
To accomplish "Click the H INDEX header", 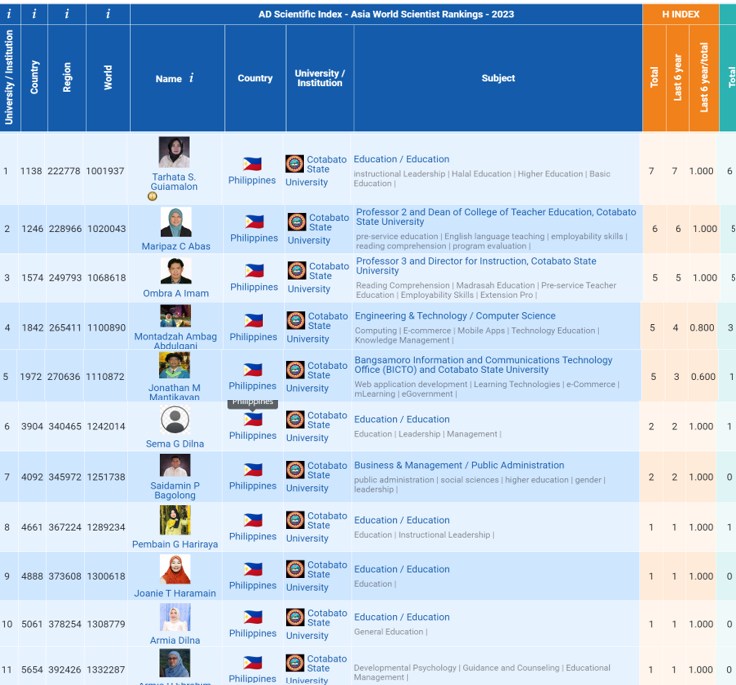I will tap(681, 14).
